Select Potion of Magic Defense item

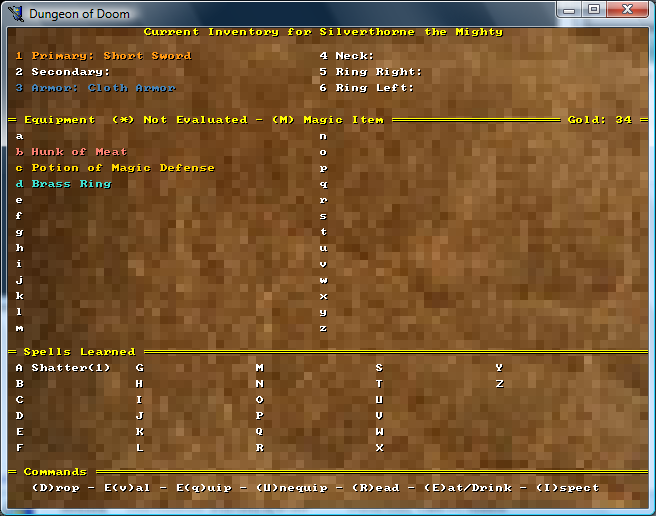coord(122,168)
